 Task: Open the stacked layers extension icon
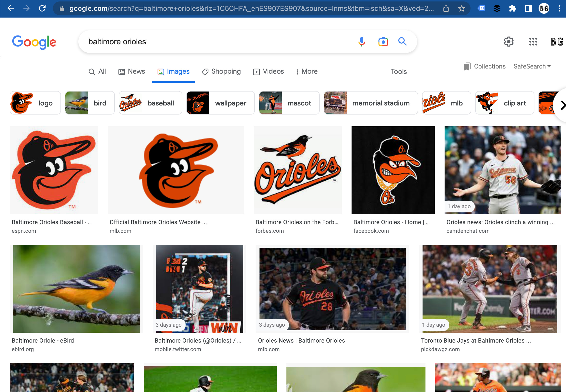pos(497,9)
